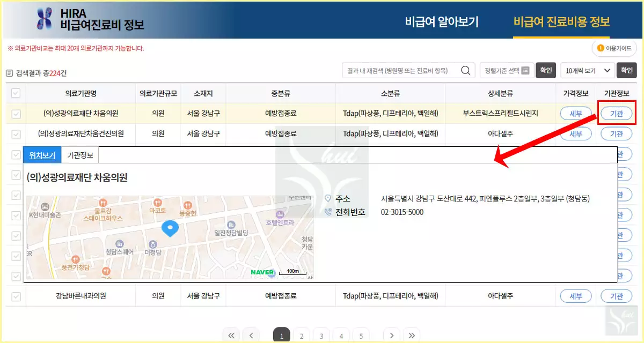Screen dimensions: 644x343
Task: Check the checkbox for 강남바른내과의원 row
Action: pyautogui.click(x=16, y=296)
